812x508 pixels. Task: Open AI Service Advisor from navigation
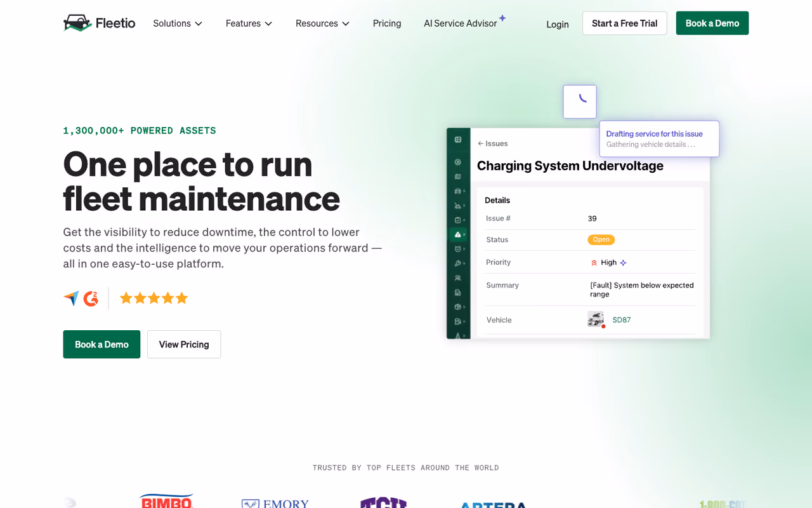click(461, 23)
